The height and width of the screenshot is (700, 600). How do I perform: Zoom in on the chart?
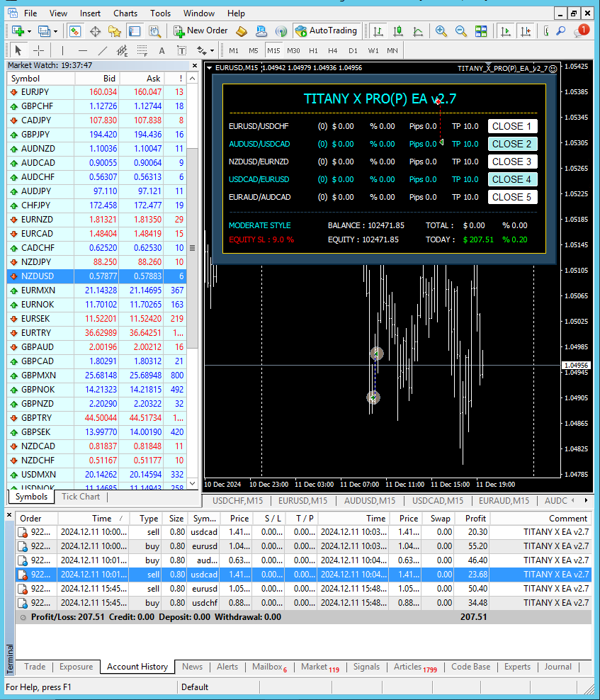click(x=441, y=31)
